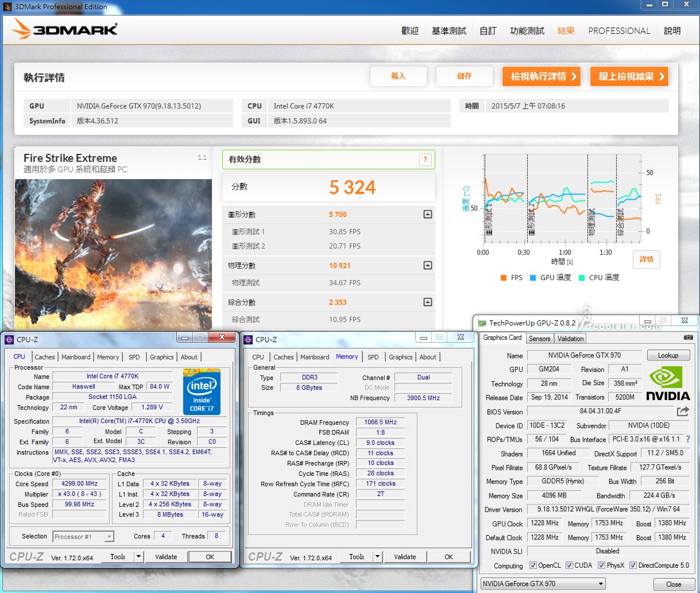Click the Bus Interface question mark icon
This screenshot has width=700, height=593.
(x=688, y=439)
